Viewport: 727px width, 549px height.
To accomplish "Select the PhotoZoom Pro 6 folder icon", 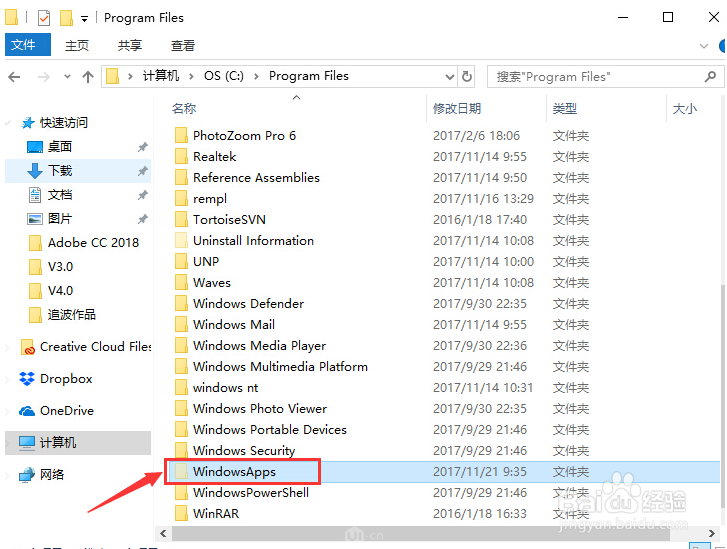I will pos(181,136).
